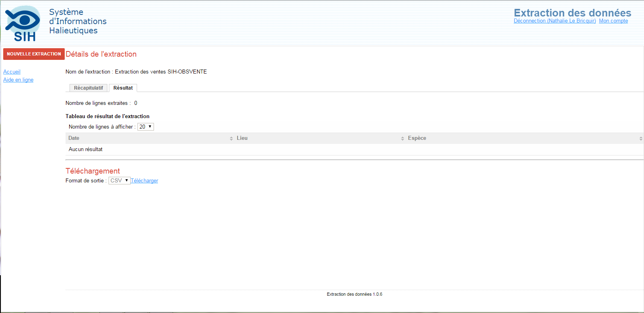Click the sort arrows in the Espèce column
The height and width of the screenshot is (313, 644).
pos(641,139)
